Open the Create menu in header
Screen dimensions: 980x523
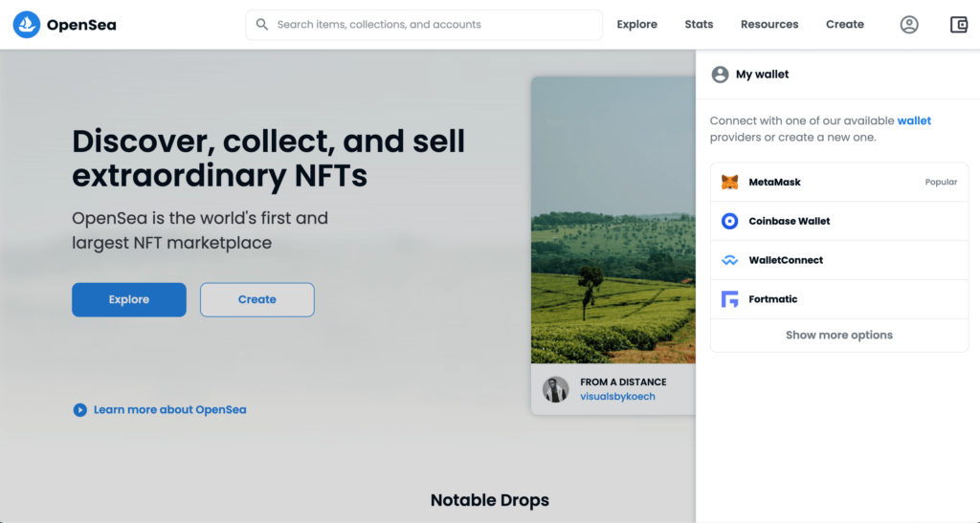845,24
